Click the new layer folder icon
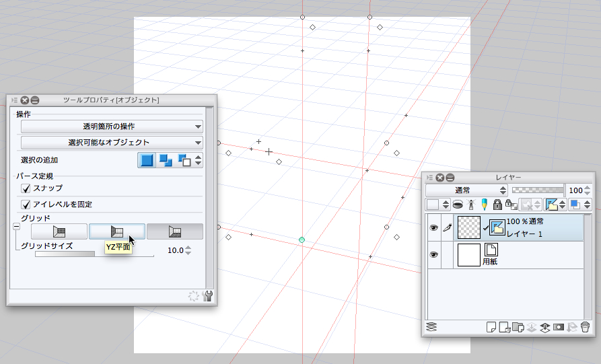 point(517,327)
